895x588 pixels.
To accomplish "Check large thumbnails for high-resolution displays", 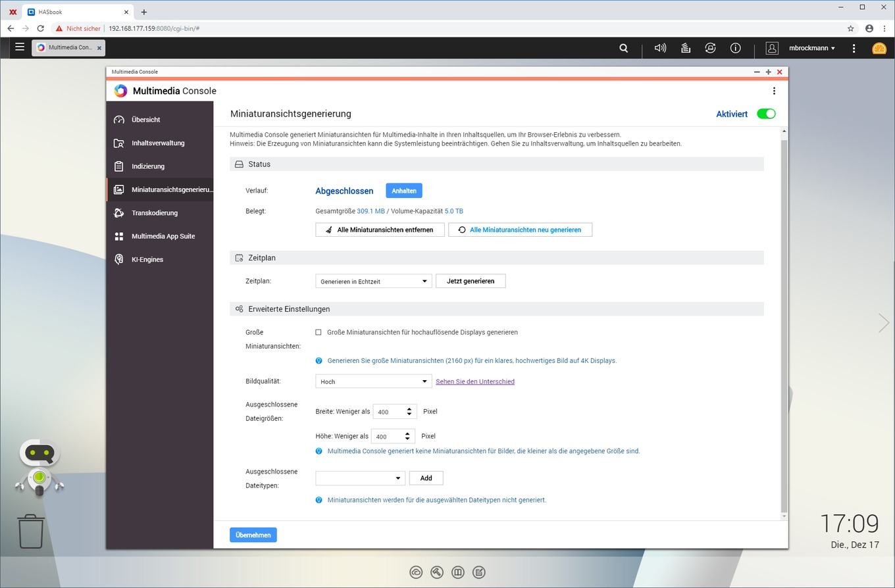I will pyautogui.click(x=319, y=332).
